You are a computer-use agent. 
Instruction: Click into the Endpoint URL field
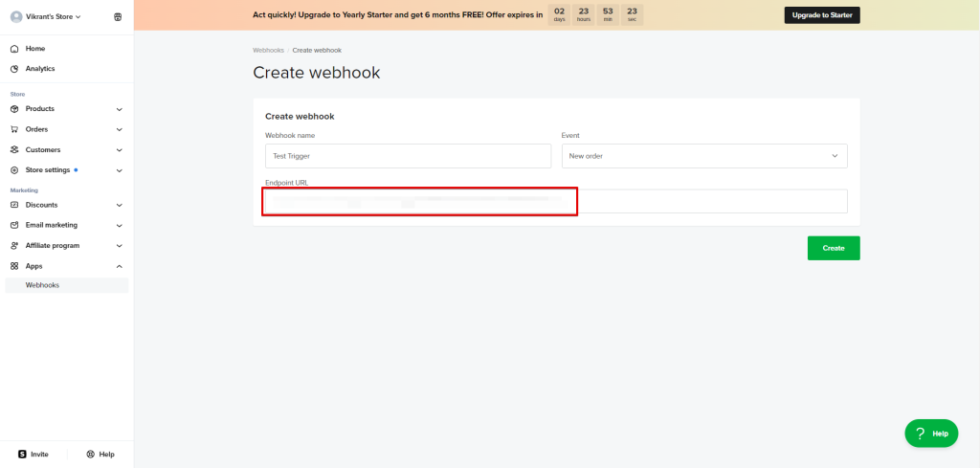pyautogui.click(x=555, y=201)
